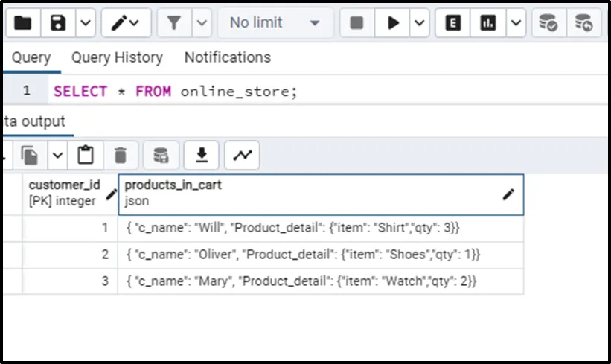
Task: Click the Paste clipboard icon in results toolbar
Action: [x=86, y=155]
